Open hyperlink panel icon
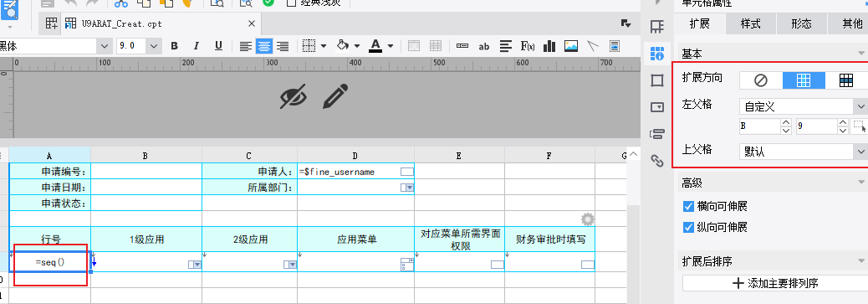Screen dimensions: 868x304 click(657, 160)
